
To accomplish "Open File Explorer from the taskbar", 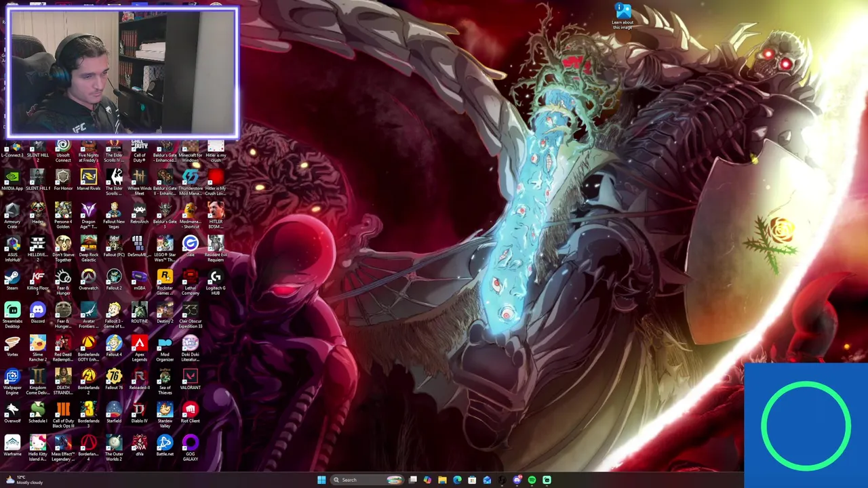I will click(442, 480).
